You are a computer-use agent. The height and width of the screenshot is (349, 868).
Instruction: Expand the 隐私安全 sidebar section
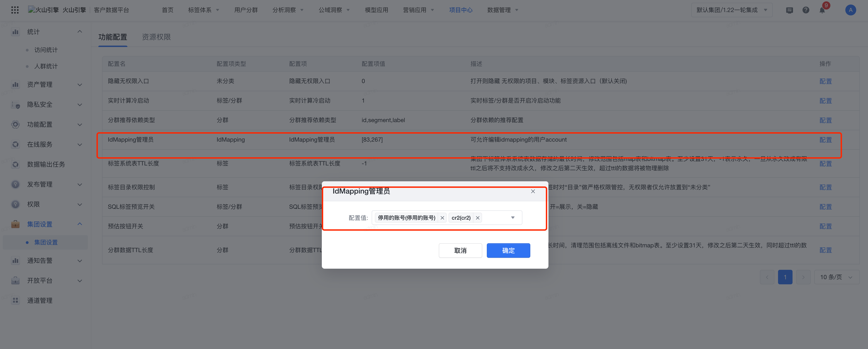click(80, 105)
